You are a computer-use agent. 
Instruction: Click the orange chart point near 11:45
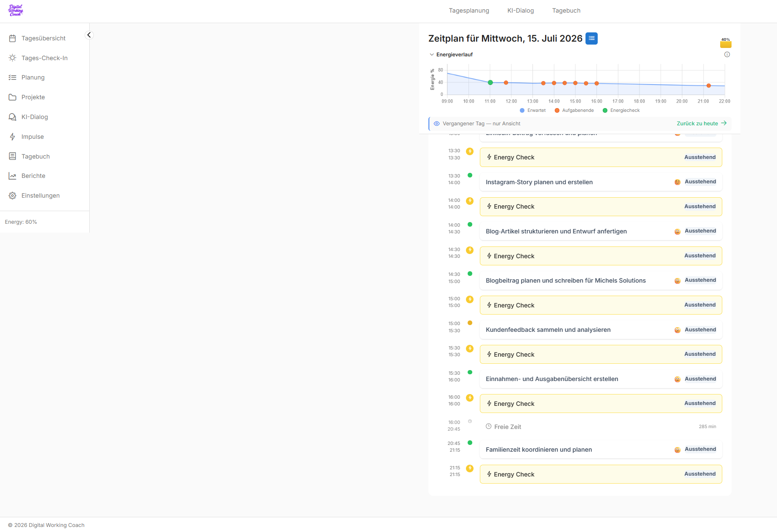[x=506, y=82]
